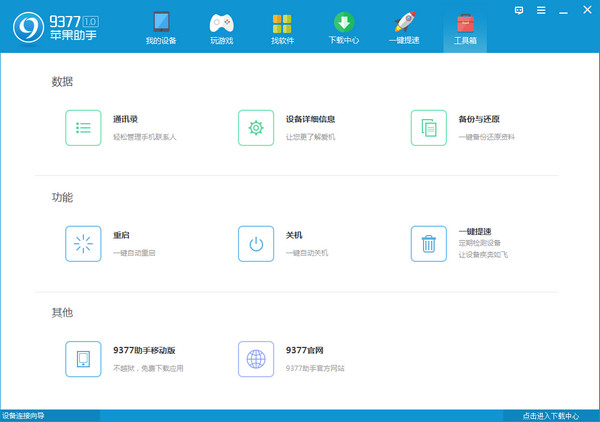Click the 一键提速 trash can icon
The image size is (600, 422).
pos(429,244)
